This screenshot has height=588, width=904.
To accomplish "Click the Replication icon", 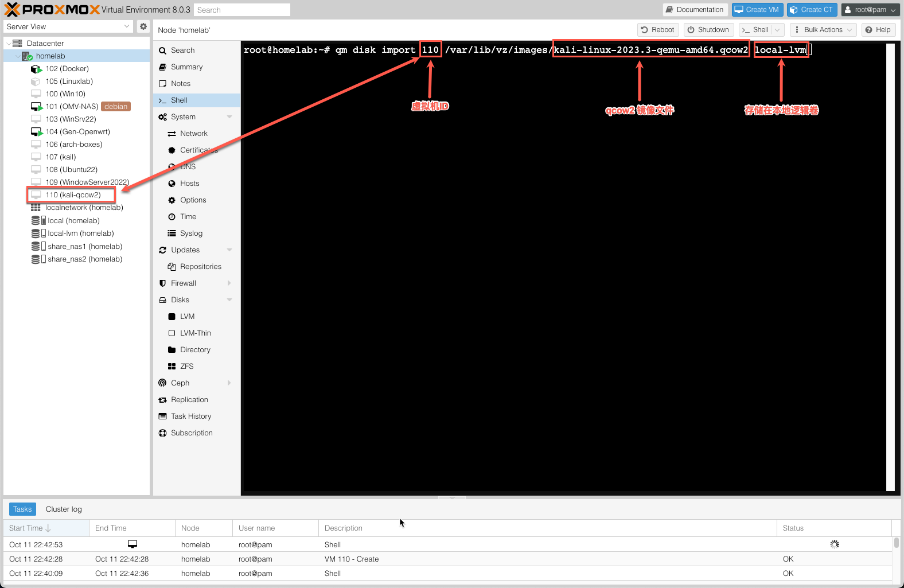I will 163,400.
